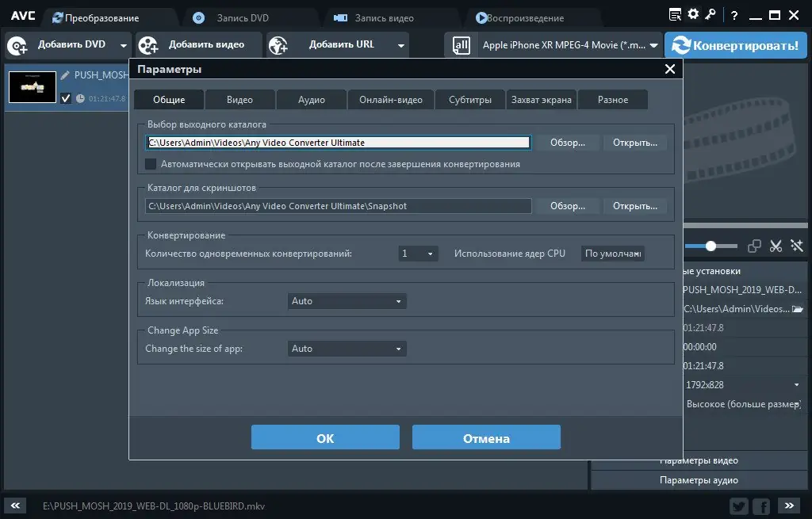Click the output profile 'all' device icon
The height and width of the screenshot is (519, 812).
[461, 45]
